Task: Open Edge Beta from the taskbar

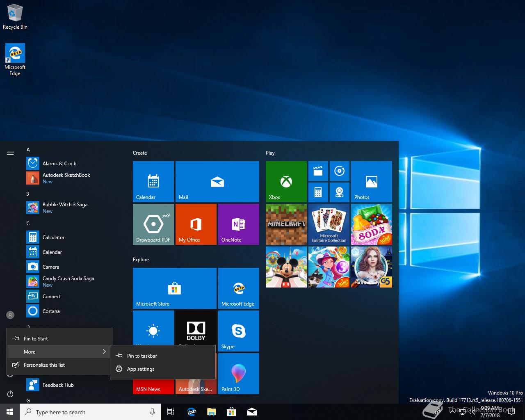Action: click(192, 412)
